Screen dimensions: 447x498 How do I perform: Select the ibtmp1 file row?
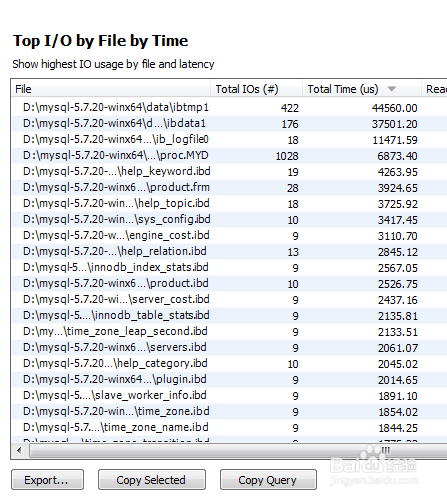(x=229, y=108)
